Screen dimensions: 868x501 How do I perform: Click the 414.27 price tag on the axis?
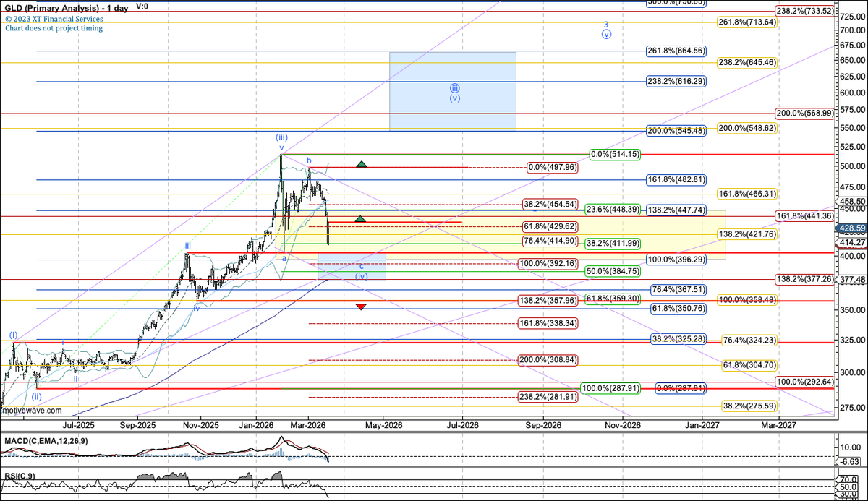pos(852,244)
